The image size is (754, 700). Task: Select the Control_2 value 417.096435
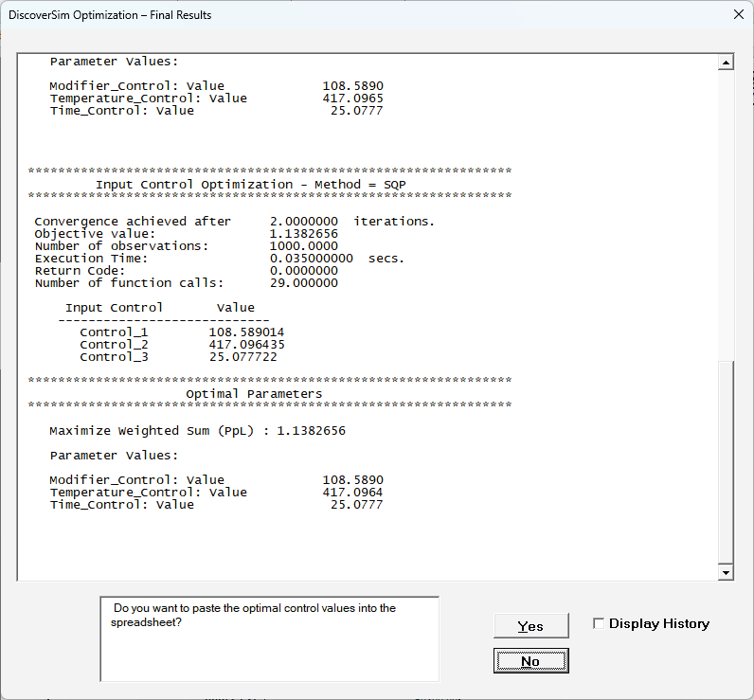tap(246, 345)
